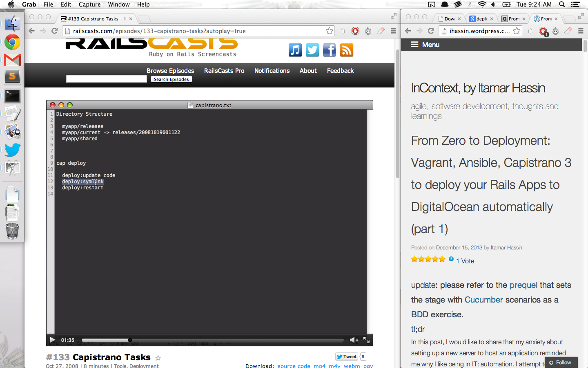Open Sublime Text from the dock
Viewport: 588px width, 368px height.
coord(12,77)
